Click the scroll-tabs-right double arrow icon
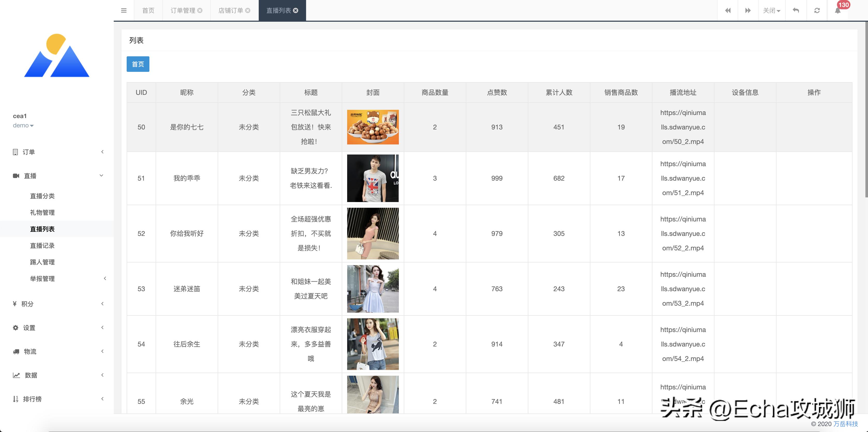868x432 pixels. tap(748, 10)
